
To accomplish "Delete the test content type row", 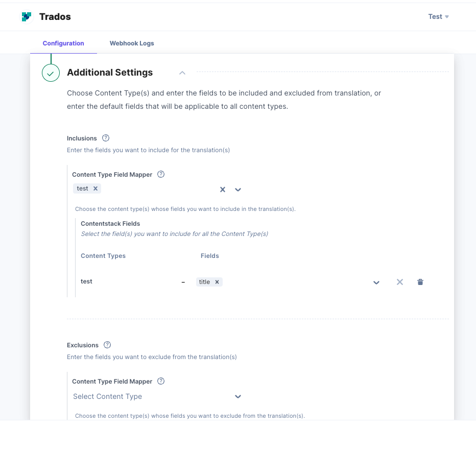I will point(420,282).
